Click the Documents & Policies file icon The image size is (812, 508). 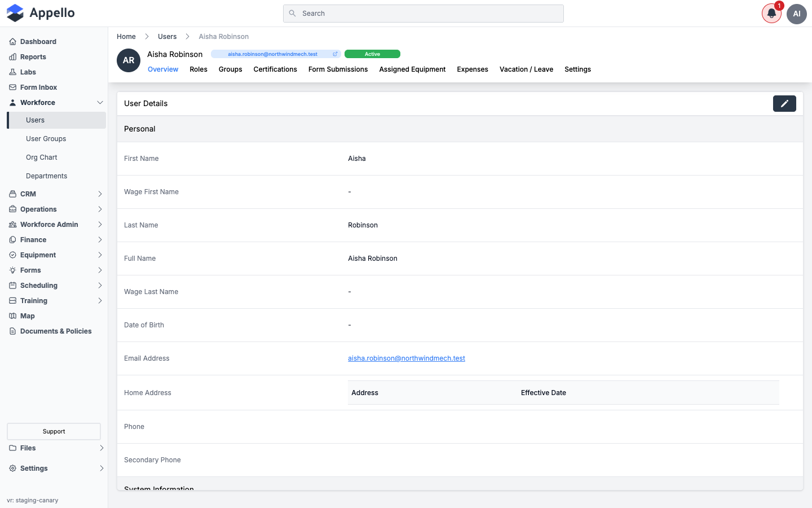click(x=12, y=331)
